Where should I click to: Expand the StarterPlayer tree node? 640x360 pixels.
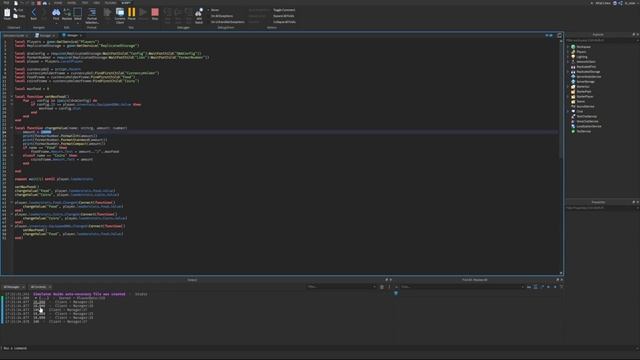[x=568, y=97]
